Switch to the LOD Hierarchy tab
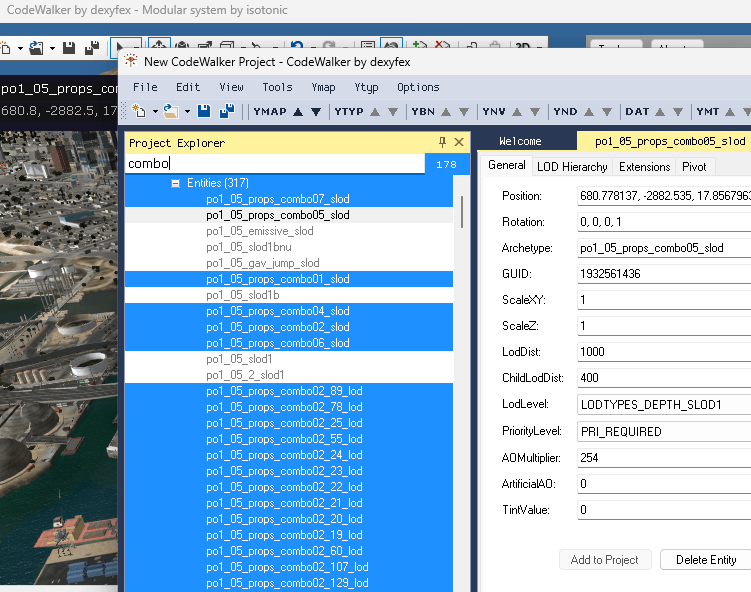The image size is (751, 592). click(x=572, y=167)
